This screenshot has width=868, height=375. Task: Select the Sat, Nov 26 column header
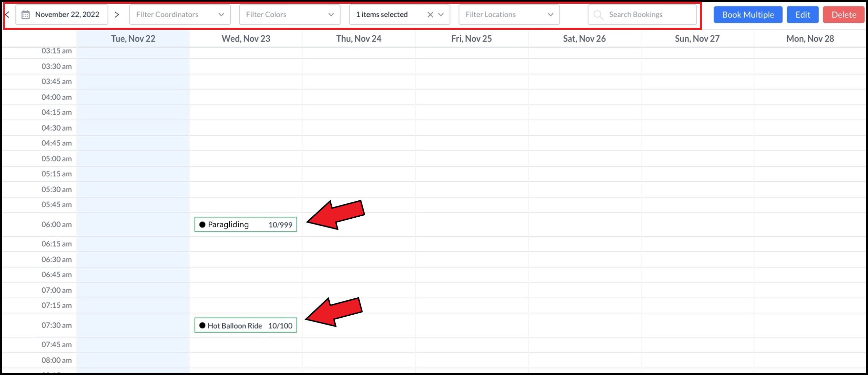point(584,38)
